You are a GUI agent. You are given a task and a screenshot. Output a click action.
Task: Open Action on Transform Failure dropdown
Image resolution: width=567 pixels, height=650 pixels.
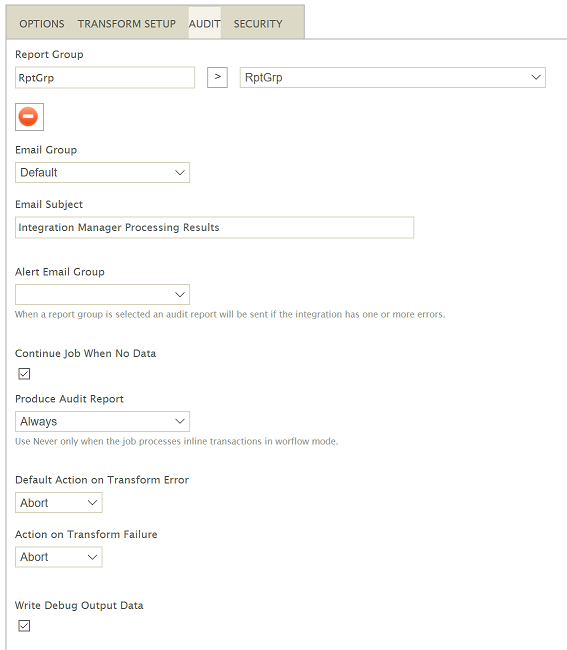(59, 557)
